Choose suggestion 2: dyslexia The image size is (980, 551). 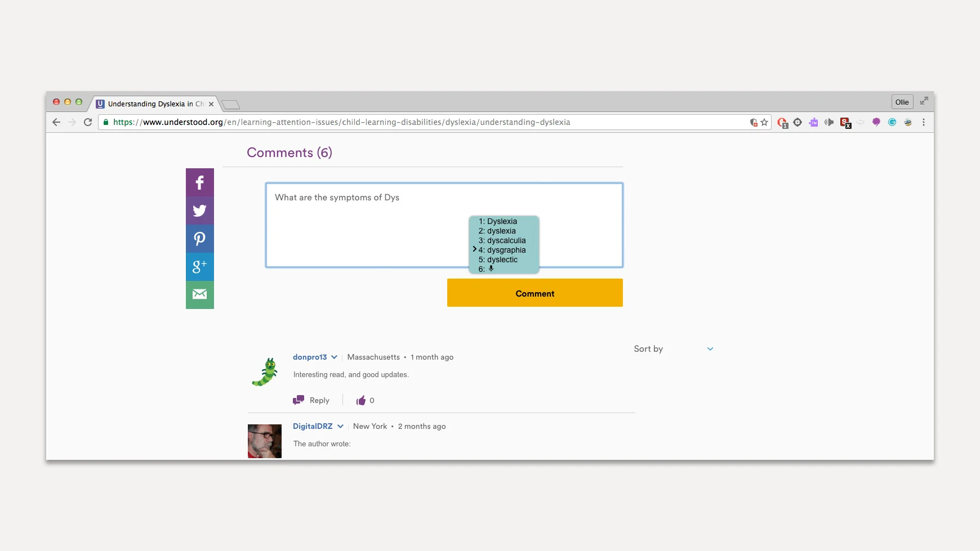497,231
